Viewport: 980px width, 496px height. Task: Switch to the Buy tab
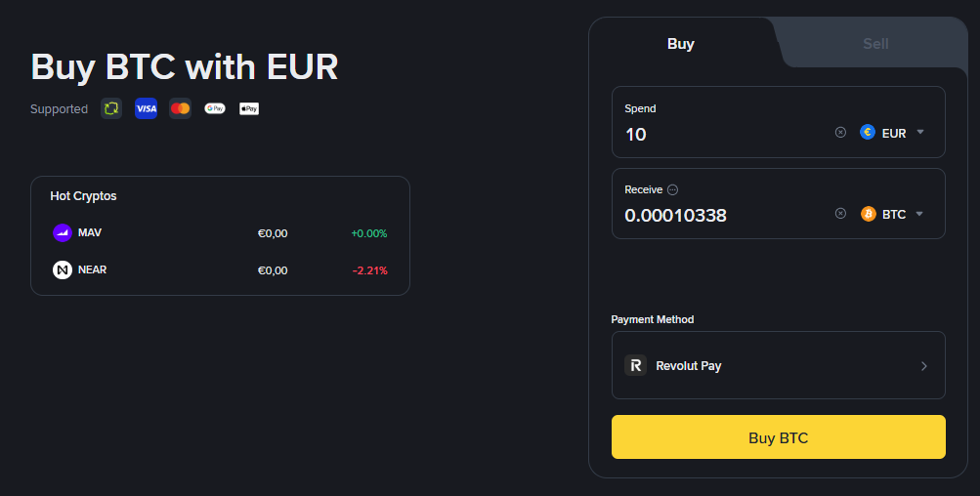pyautogui.click(x=681, y=44)
